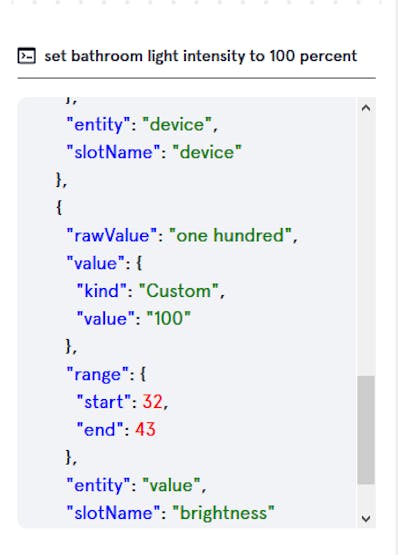
Task: Click the scrollbar track above thumb
Action: click(366, 246)
